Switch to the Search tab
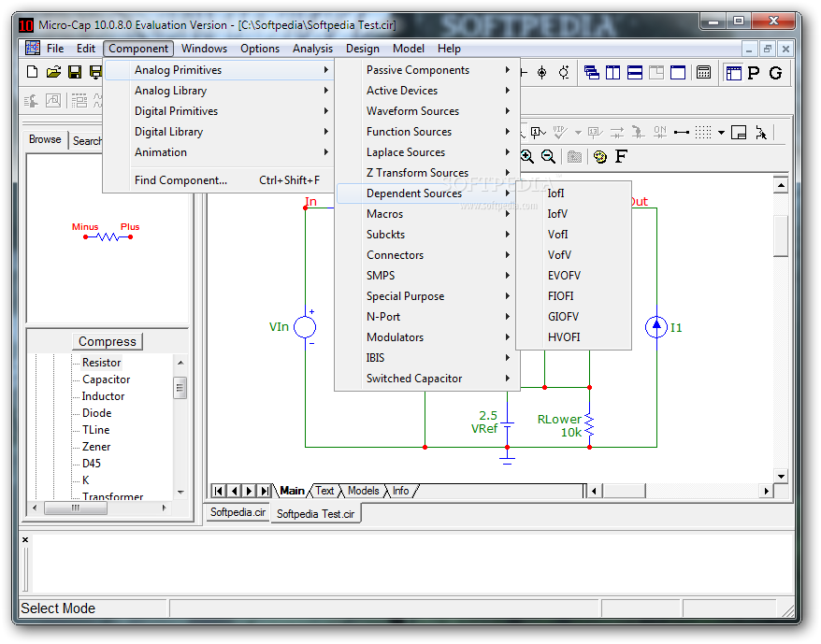Screen dimensions: 821x644 [87, 141]
